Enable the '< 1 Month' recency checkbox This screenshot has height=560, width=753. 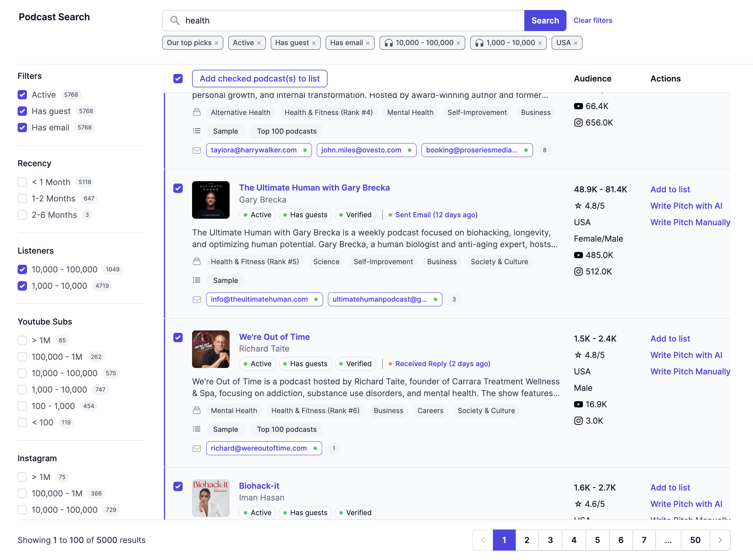point(22,182)
